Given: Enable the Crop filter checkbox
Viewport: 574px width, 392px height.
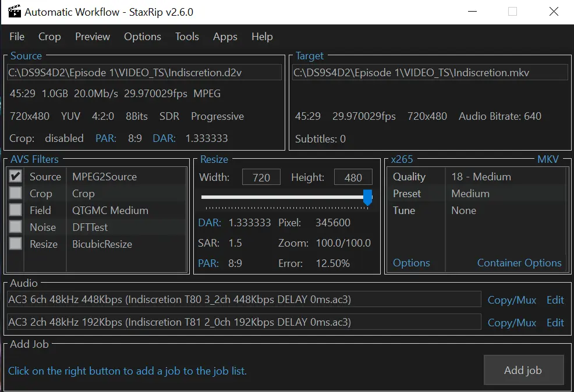Looking at the screenshot, I should coord(15,193).
